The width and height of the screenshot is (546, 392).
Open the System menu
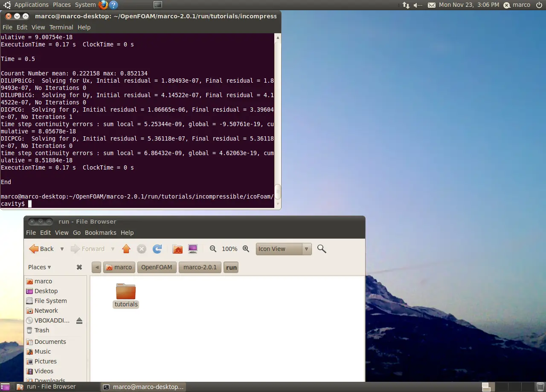tap(85, 5)
